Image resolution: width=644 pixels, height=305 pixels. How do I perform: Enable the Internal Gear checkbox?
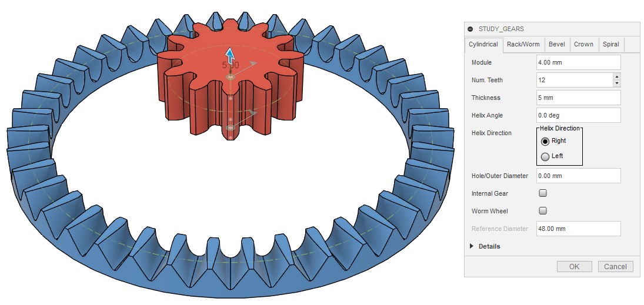[543, 193]
